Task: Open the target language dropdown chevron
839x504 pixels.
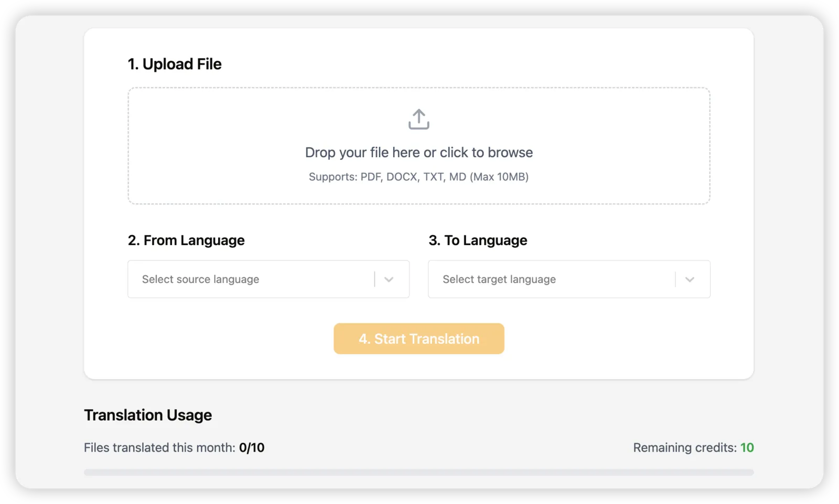Action: tap(690, 279)
